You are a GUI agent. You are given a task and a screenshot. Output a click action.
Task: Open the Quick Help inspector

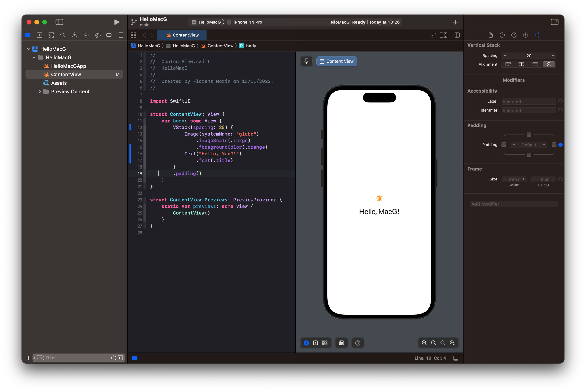(x=514, y=35)
